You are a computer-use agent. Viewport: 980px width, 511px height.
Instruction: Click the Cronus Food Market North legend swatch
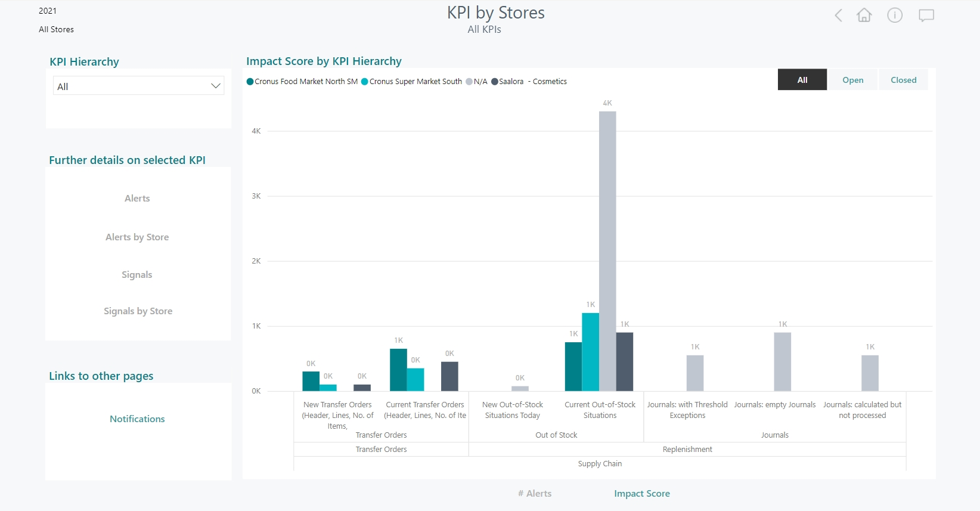tap(250, 82)
